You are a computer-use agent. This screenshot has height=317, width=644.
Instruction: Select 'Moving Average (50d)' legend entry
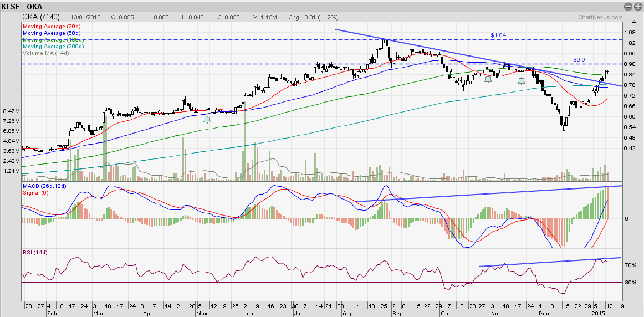(52, 33)
